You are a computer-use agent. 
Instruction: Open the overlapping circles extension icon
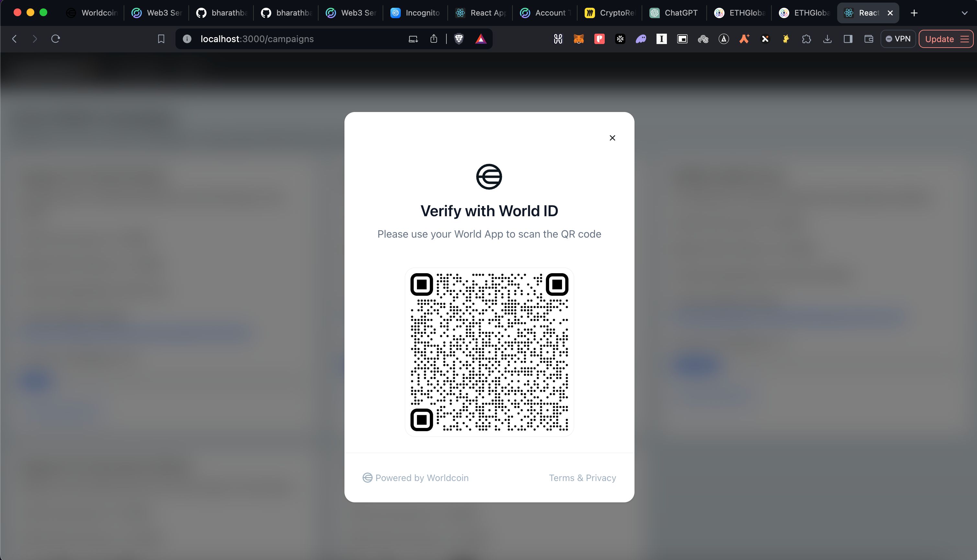703,39
